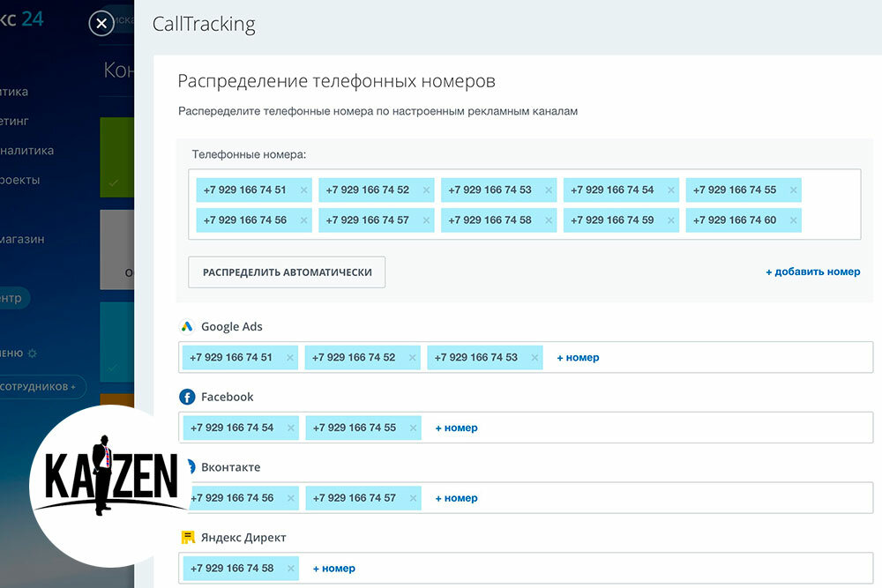
Task: Click the Facebook channel label
Action: (x=228, y=397)
